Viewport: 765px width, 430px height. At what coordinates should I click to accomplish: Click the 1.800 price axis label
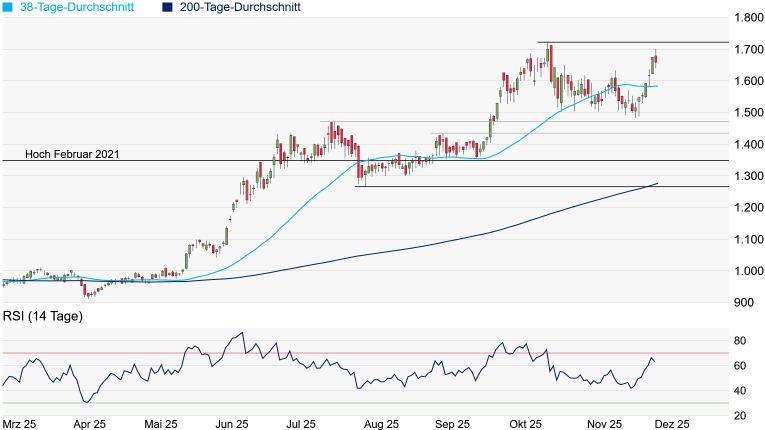pyautogui.click(x=747, y=18)
